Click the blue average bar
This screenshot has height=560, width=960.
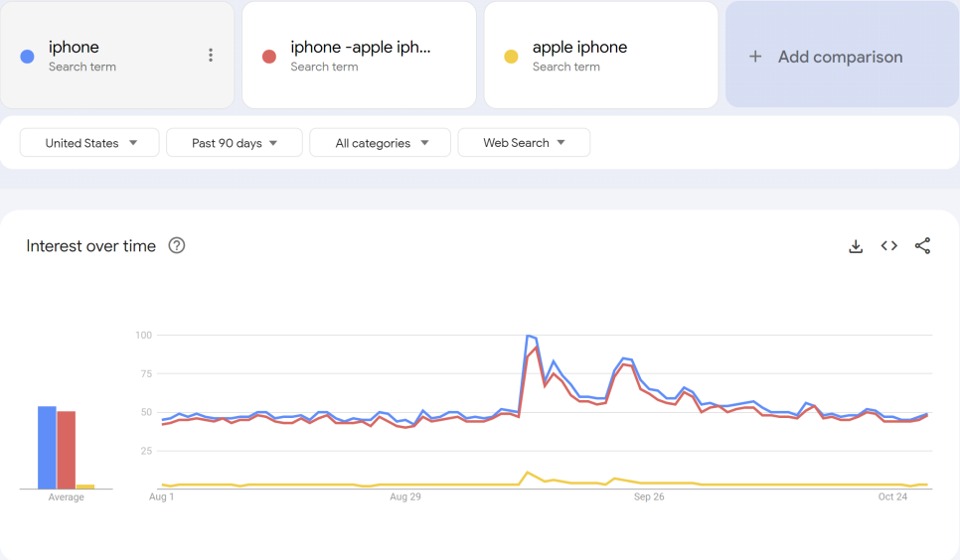pyautogui.click(x=47, y=448)
